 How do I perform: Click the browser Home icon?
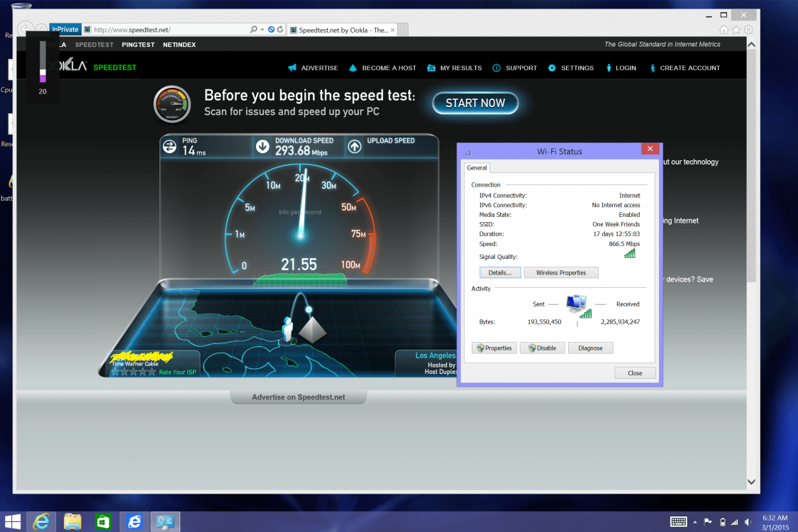pos(724,30)
